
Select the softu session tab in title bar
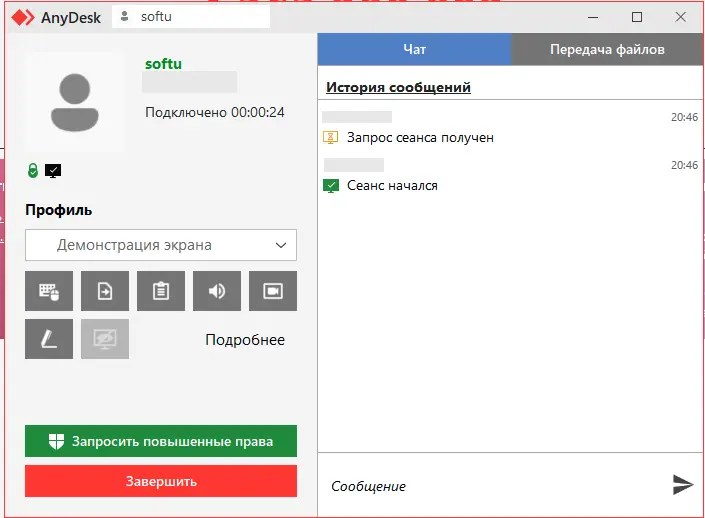191,17
